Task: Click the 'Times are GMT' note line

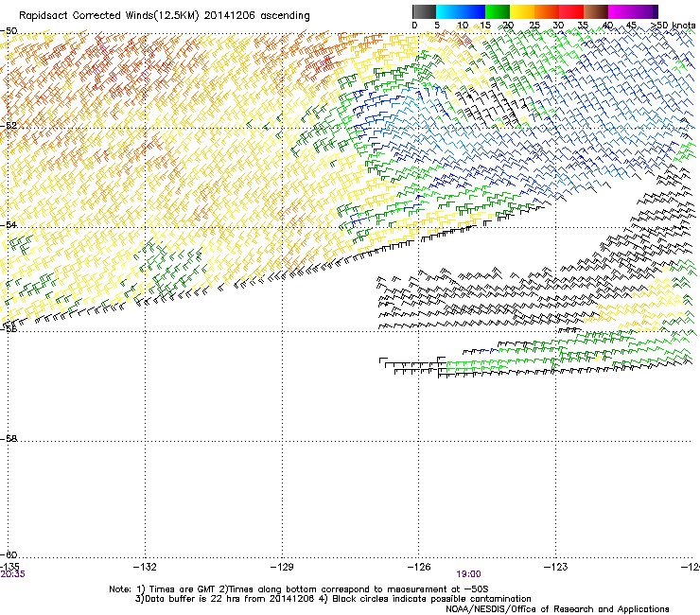Action: click(299, 589)
